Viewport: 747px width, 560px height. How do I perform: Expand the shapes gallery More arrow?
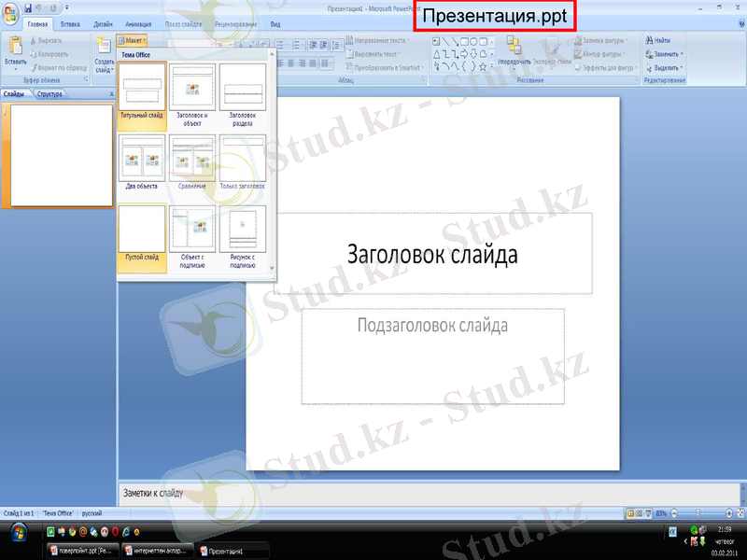point(491,63)
